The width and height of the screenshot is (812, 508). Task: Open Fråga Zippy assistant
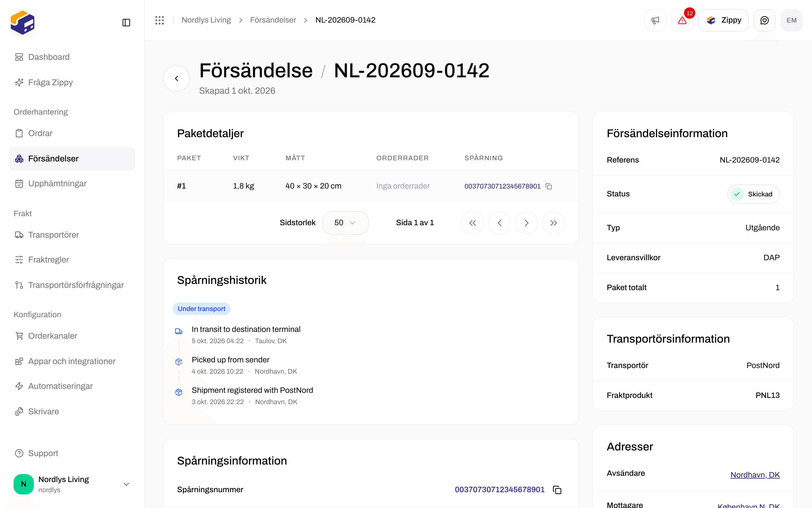pos(72,82)
